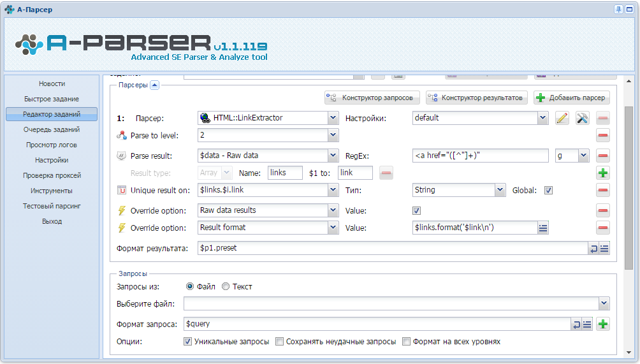Image resolution: width=640 pixels, height=364 pixels.
Task: Click the Unique result on icon
Action: (122, 190)
